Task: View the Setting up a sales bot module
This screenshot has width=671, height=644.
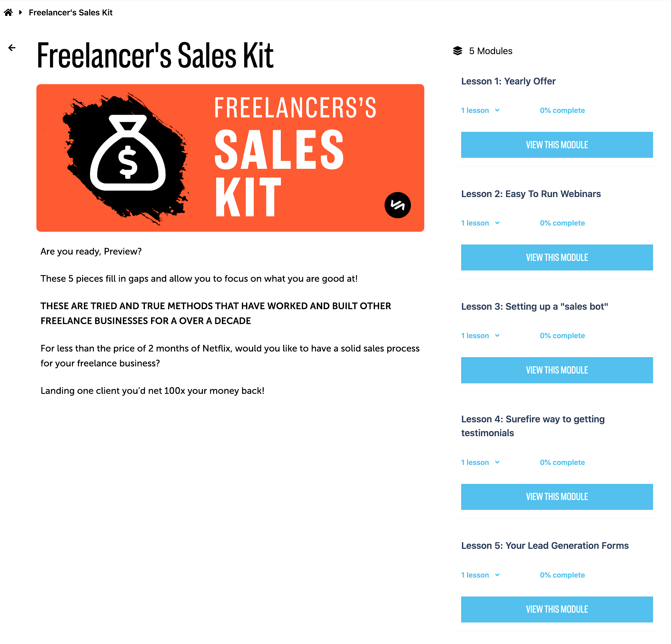Action: (557, 370)
